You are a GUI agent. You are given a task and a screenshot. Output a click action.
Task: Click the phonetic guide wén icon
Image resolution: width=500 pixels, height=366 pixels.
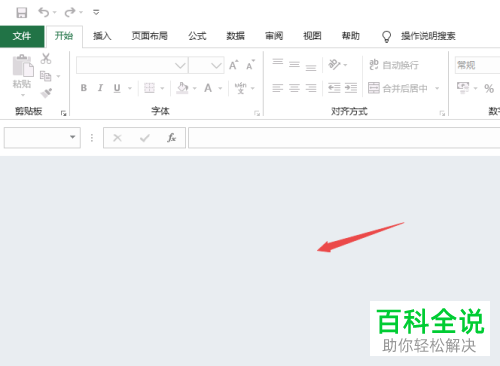click(x=240, y=88)
